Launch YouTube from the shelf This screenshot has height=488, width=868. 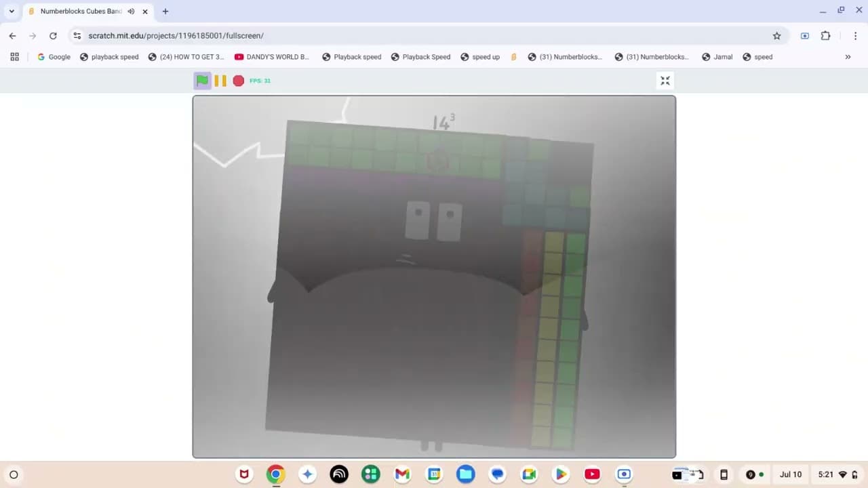point(592,474)
